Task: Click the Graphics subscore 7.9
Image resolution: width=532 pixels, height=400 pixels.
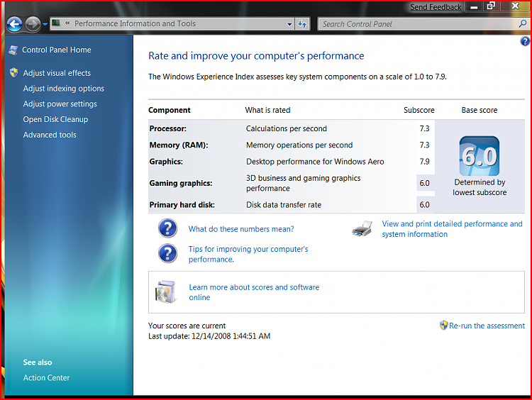Action: (424, 162)
